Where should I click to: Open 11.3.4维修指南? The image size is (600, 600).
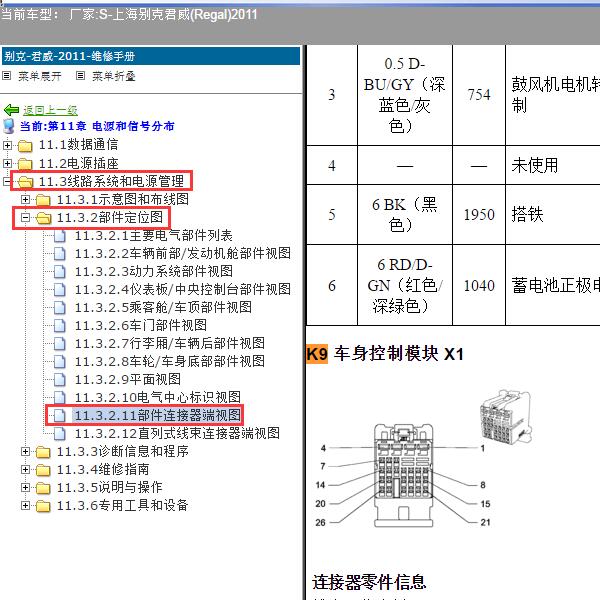(x=103, y=469)
